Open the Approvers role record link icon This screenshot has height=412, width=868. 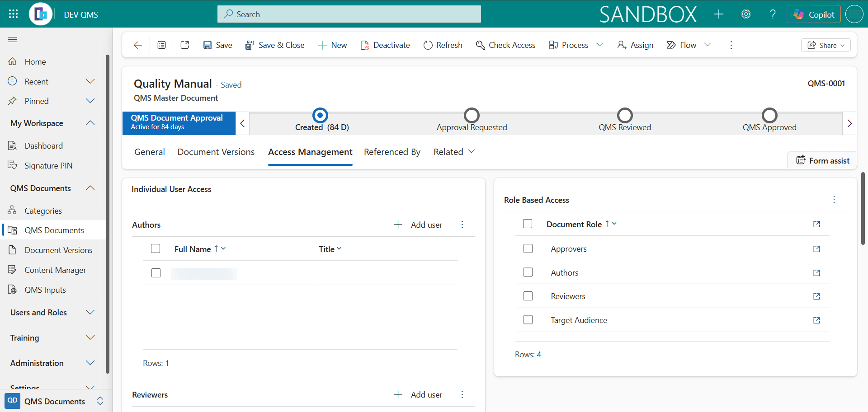click(x=816, y=249)
